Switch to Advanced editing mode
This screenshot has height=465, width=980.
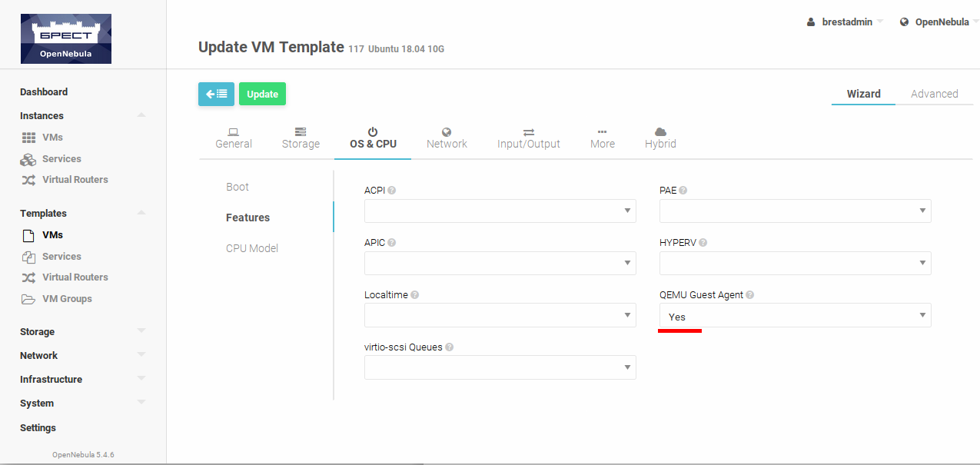(x=934, y=94)
